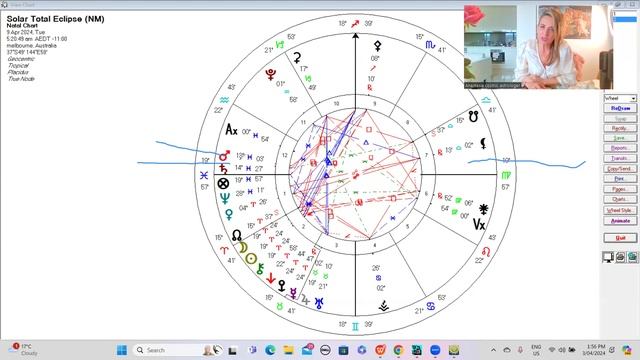The height and width of the screenshot is (360, 640).
Task: Open the Pages button
Action: point(620,189)
